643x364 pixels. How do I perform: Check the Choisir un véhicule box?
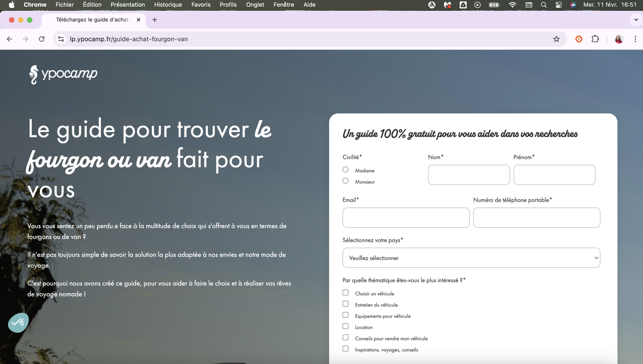coord(346,293)
